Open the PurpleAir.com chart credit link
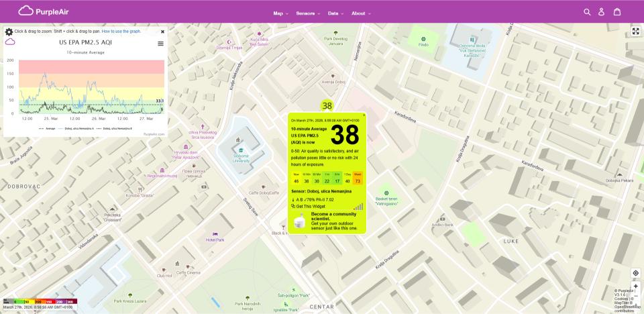This screenshot has width=644, height=314. click(154, 134)
